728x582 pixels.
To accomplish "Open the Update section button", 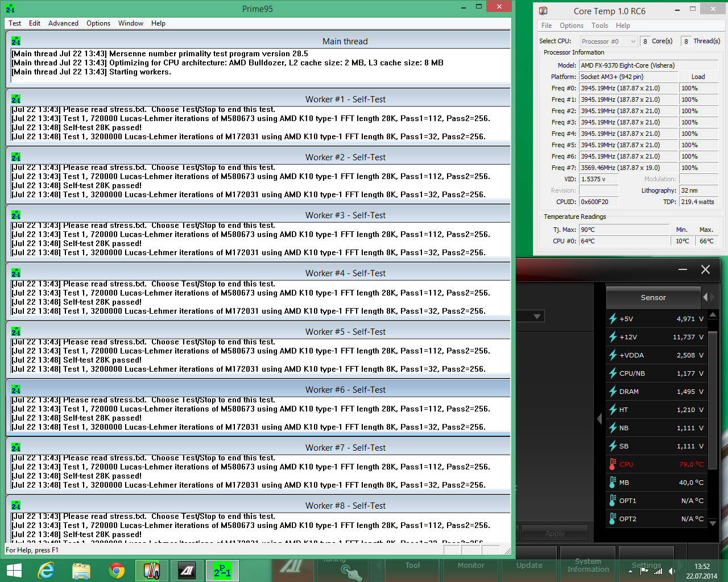I will click(x=530, y=566).
